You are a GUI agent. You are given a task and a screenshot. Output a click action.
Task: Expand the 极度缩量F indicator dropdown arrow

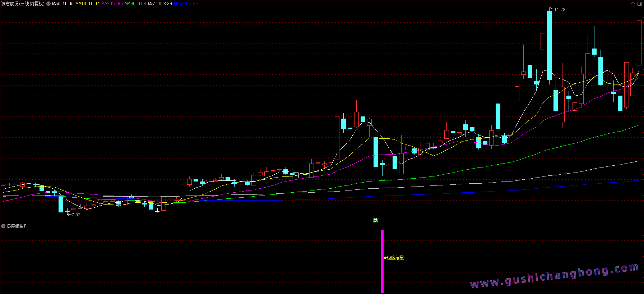pyautogui.click(x=3, y=226)
